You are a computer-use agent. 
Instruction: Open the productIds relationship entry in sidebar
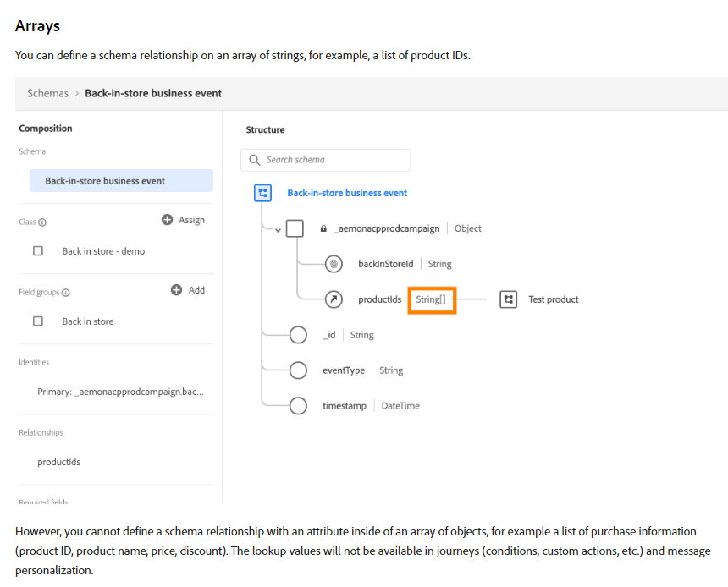(59, 463)
